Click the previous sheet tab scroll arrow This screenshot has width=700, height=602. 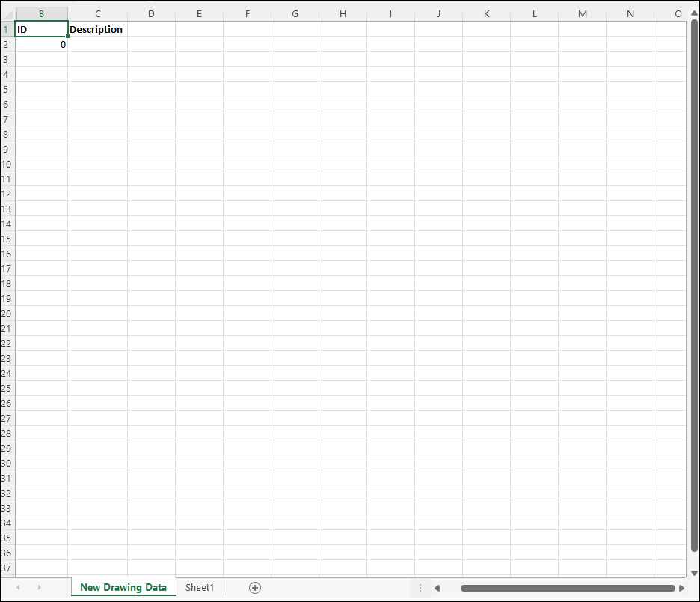point(19,588)
